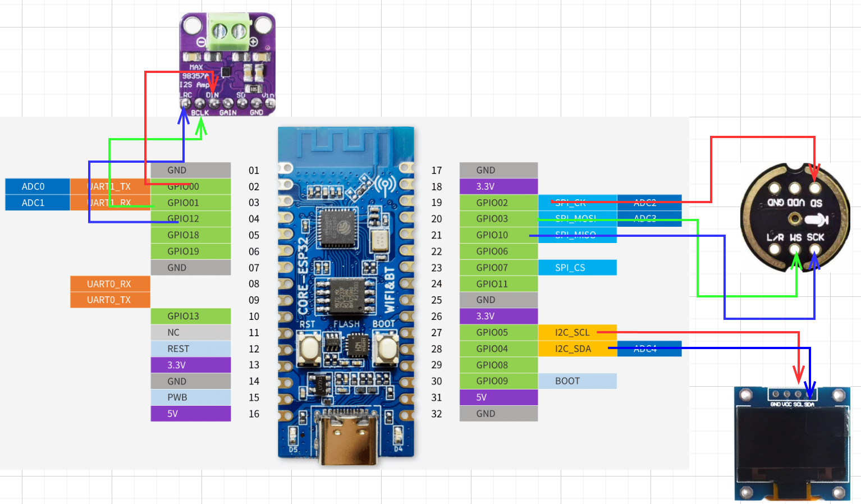Click the L/R pad on the microphone module
The width and height of the screenshot is (861, 504).
point(775,249)
